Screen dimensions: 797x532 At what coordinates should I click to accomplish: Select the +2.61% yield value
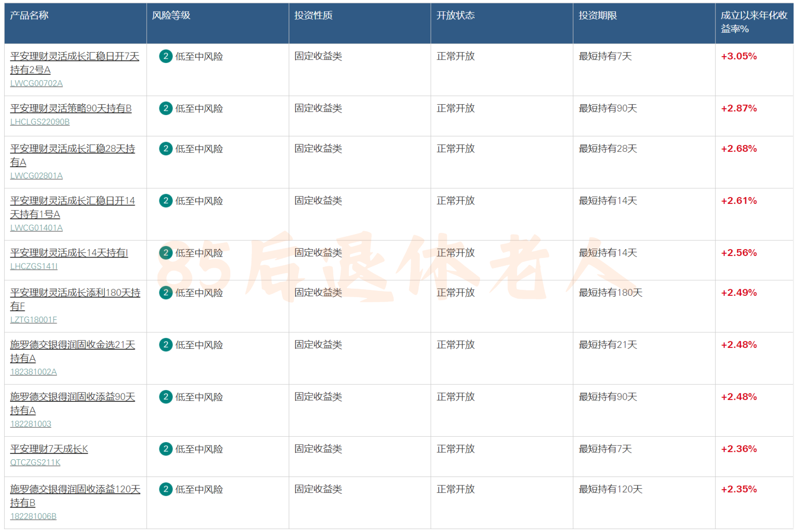point(739,201)
